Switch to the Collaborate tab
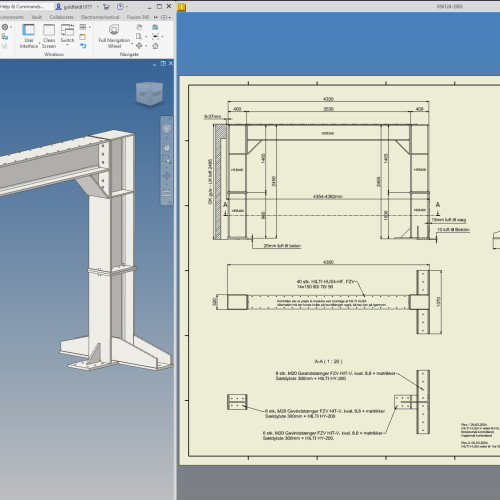This screenshot has height=500, width=500. click(61, 17)
